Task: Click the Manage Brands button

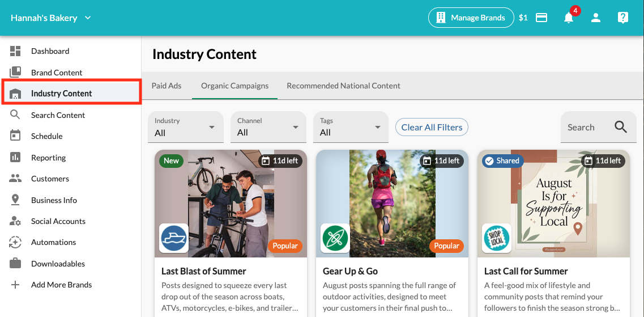Action: 471,18
